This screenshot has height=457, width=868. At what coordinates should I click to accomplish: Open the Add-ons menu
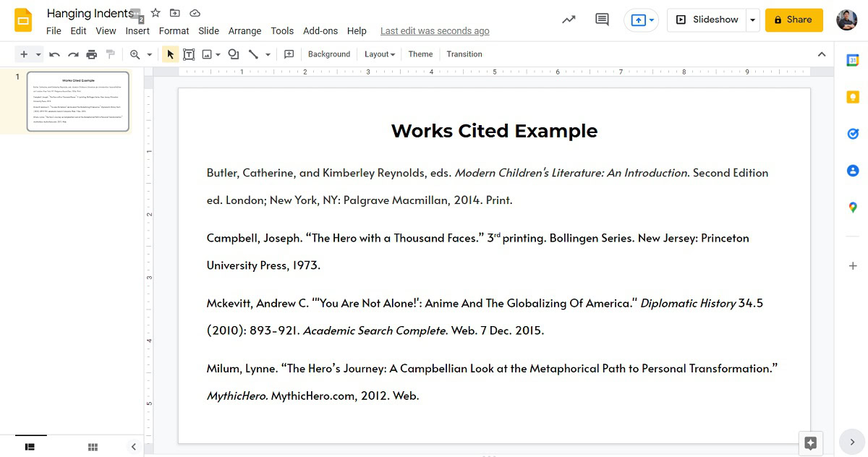tap(320, 31)
